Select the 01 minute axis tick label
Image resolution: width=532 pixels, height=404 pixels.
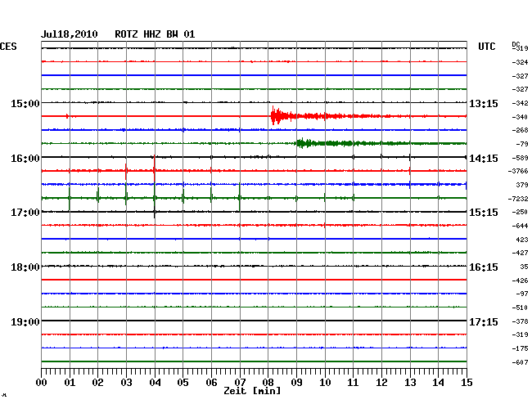(70, 383)
